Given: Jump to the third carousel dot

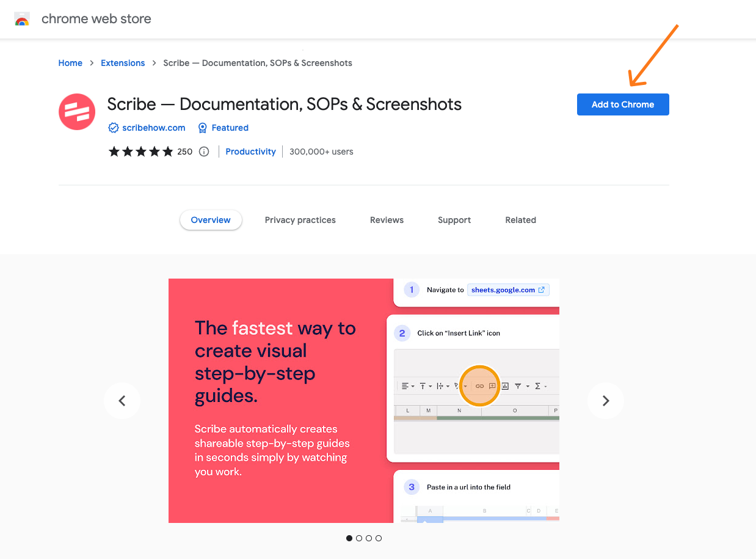Looking at the screenshot, I should pos(369,538).
